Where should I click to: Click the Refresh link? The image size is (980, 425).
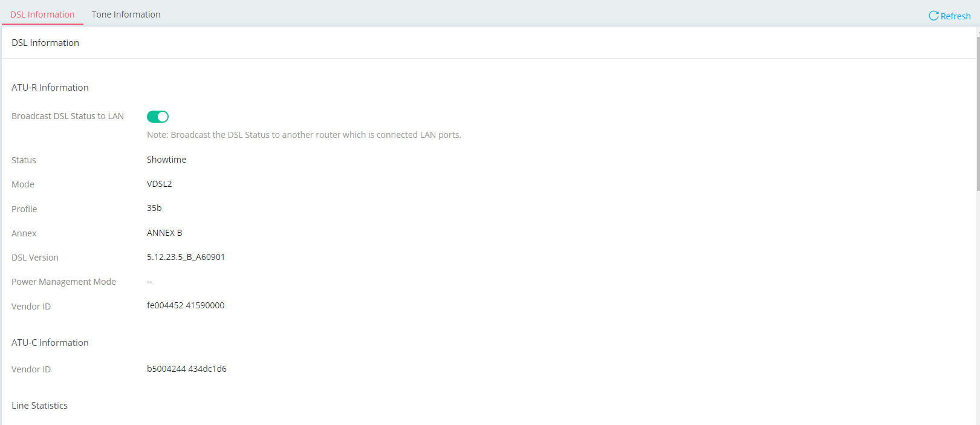coord(950,16)
